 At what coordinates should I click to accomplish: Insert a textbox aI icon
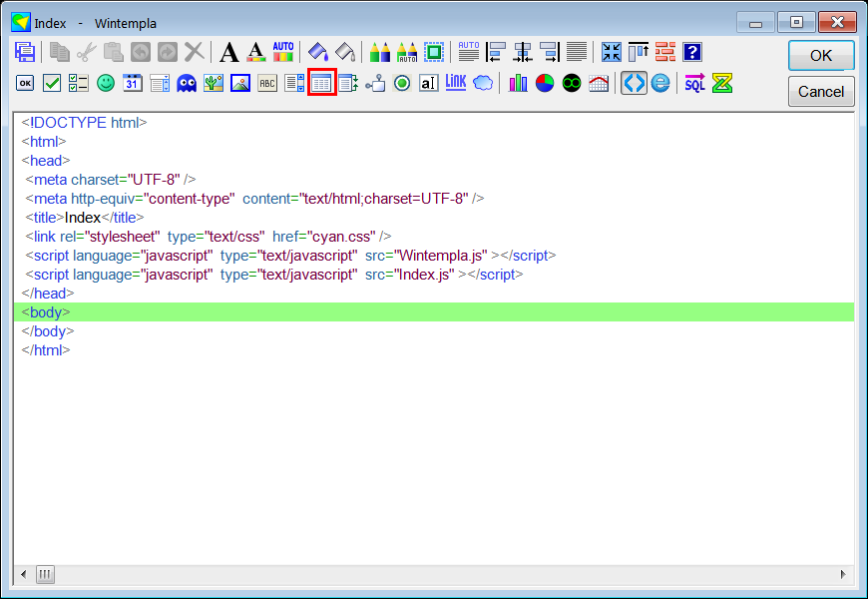click(x=429, y=84)
